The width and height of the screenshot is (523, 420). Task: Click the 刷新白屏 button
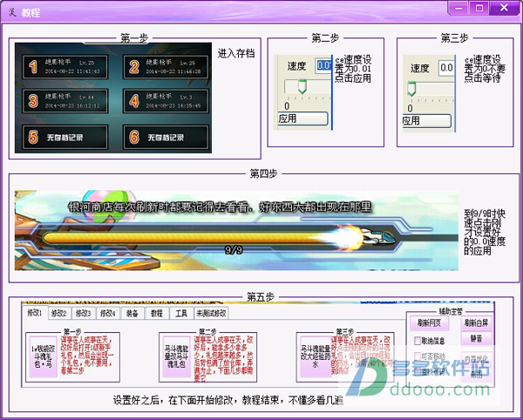point(476,322)
